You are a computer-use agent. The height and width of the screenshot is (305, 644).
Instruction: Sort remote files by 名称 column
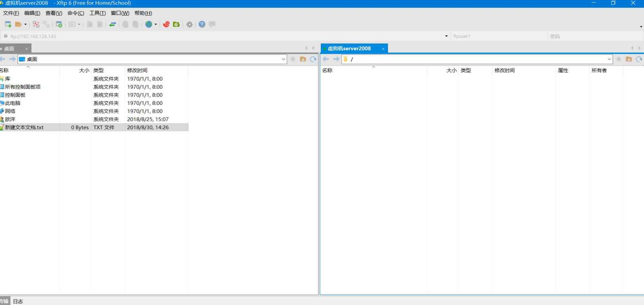374,70
